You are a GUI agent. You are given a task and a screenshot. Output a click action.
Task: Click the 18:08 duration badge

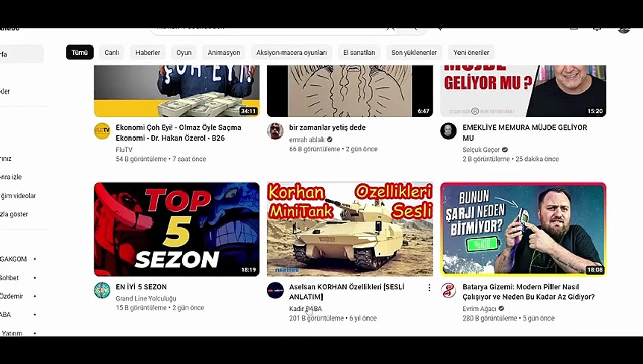(595, 270)
